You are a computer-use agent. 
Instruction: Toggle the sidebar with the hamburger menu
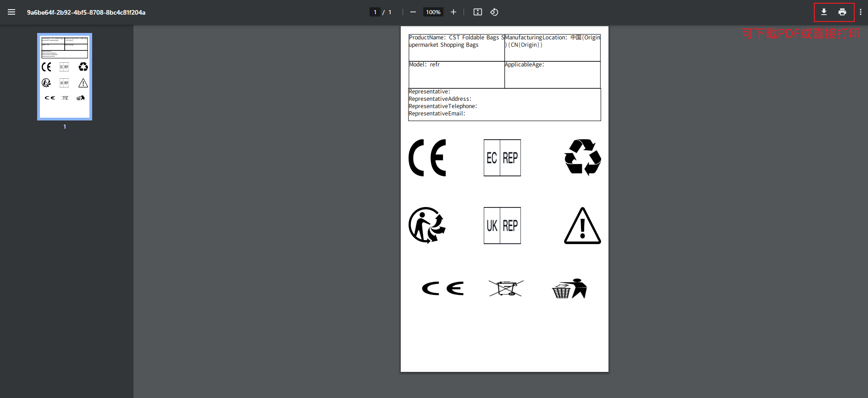pos(11,12)
